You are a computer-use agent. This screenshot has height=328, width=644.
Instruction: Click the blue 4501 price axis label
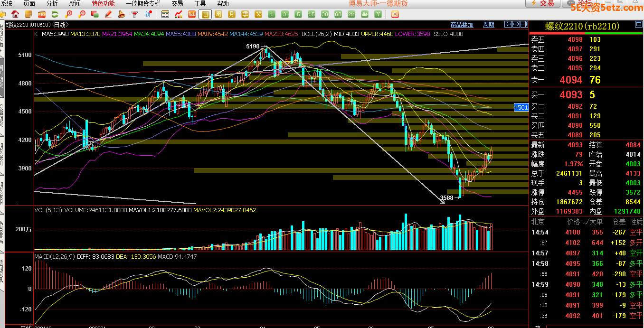[521, 107]
